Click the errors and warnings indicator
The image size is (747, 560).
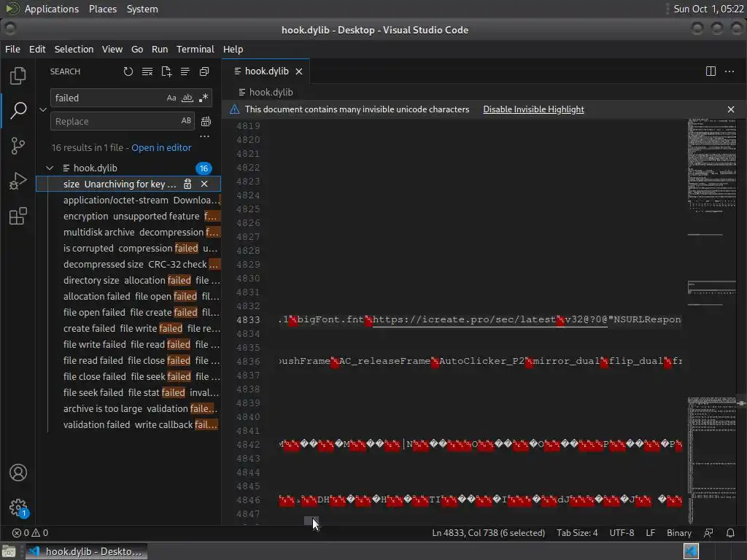pos(30,533)
